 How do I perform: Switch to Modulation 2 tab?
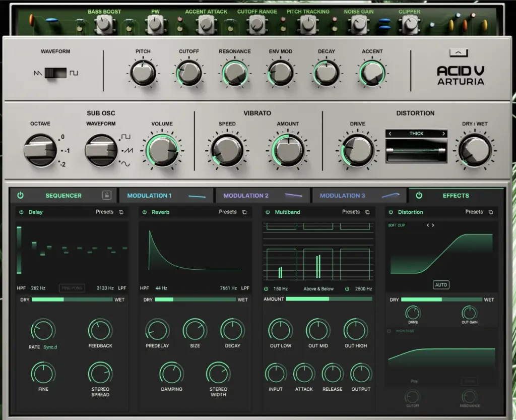262,196
